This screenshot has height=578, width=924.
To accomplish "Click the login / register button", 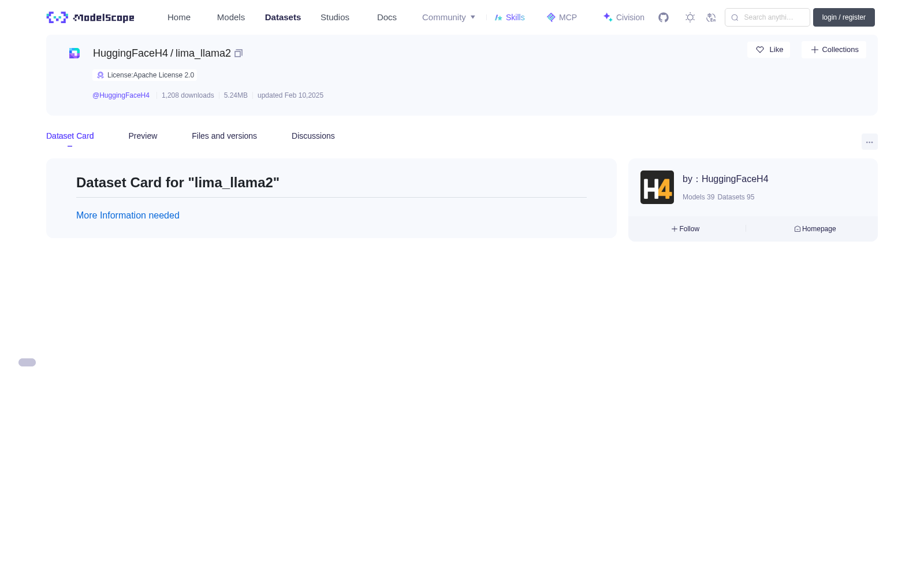I will 844,17.
